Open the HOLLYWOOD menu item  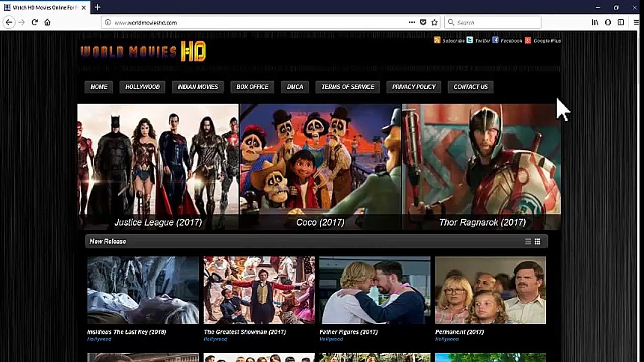(143, 87)
